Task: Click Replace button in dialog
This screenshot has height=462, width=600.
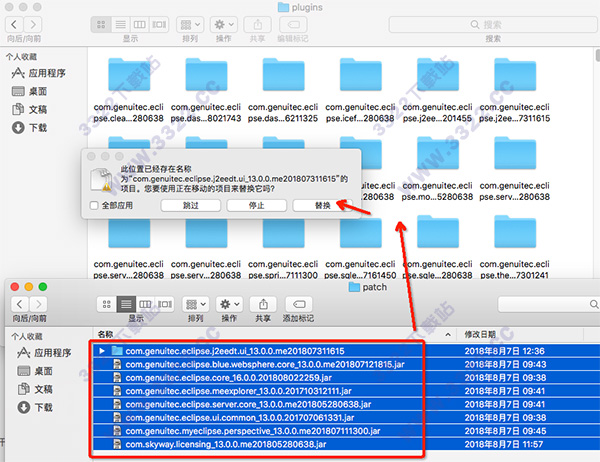Action: click(x=323, y=206)
